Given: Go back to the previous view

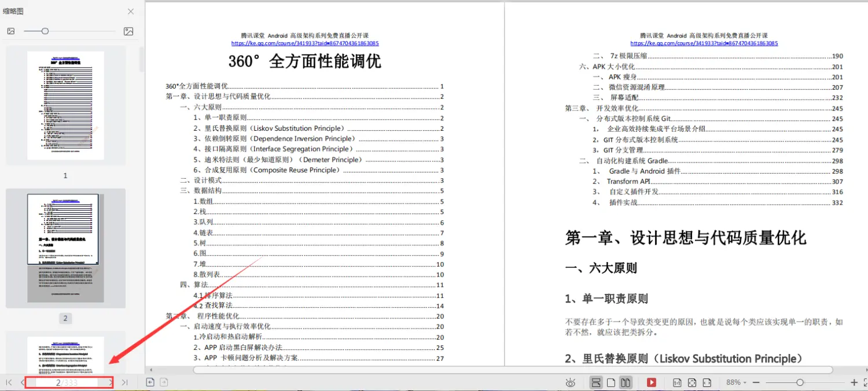Looking at the screenshot, I should (x=150, y=382).
